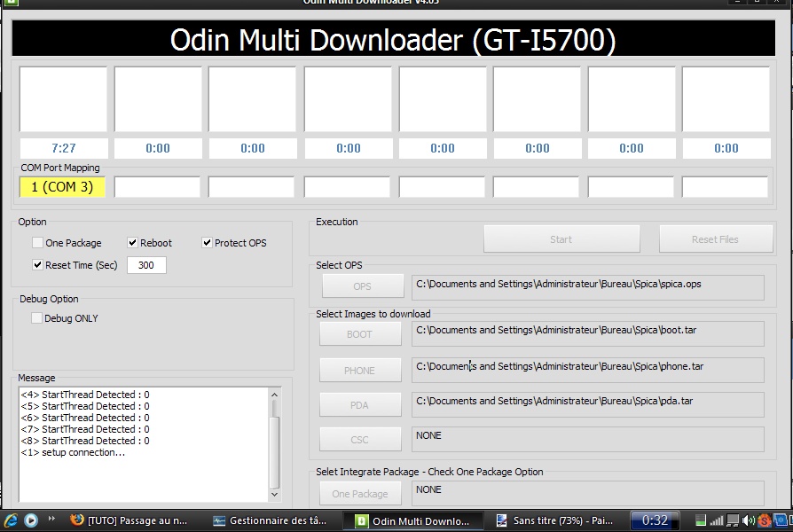
Task: Click the second COM Port Mapping box
Action: click(x=157, y=187)
